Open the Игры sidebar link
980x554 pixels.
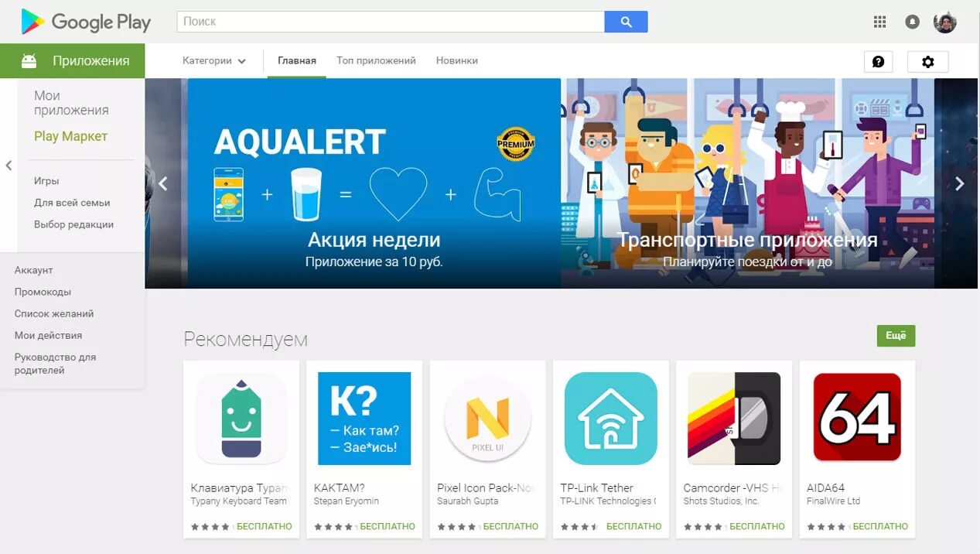(x=46, y=180)
